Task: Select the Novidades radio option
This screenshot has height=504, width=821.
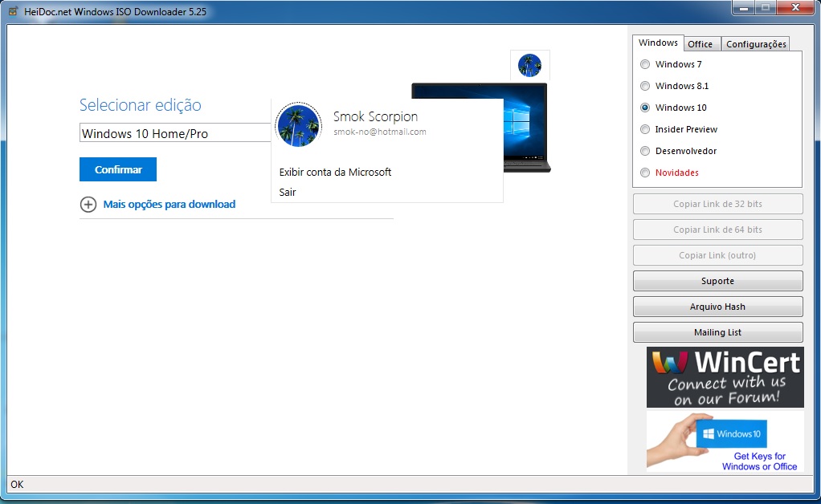Action: [645, 173]
